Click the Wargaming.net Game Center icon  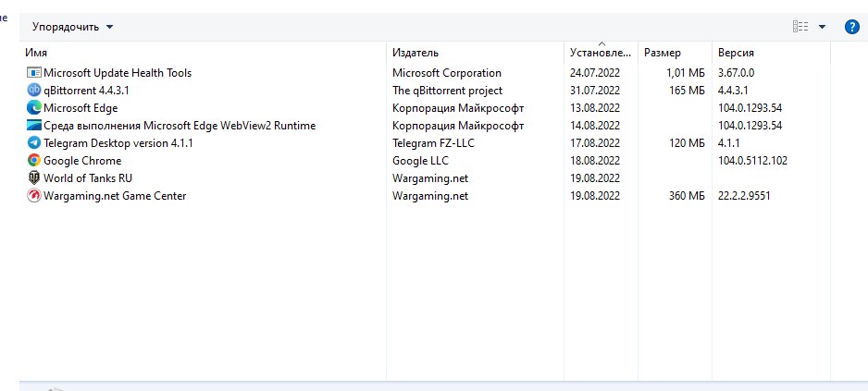point(34,195)
